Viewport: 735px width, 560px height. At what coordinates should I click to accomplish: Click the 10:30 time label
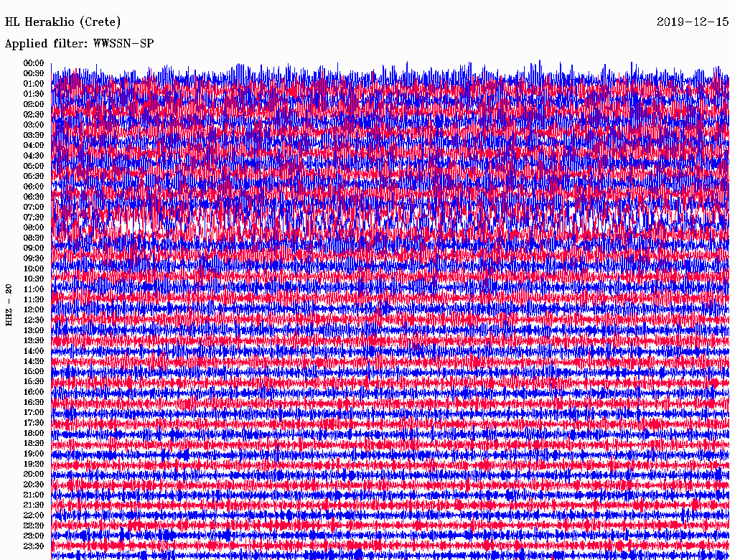pyautogui.click(x=34, y=279)
